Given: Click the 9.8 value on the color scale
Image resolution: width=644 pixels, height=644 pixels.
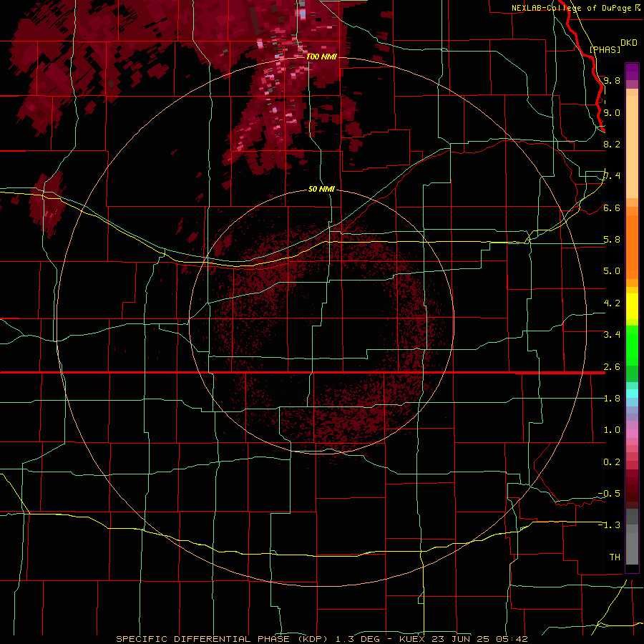Looking at the screenshot, I should pyautogui.click(x=612, y=80).
